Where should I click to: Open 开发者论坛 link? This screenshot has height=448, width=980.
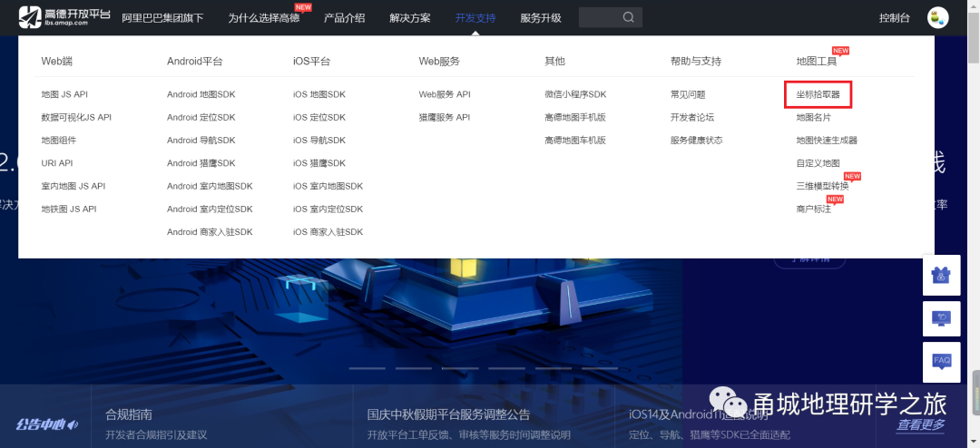692,118
